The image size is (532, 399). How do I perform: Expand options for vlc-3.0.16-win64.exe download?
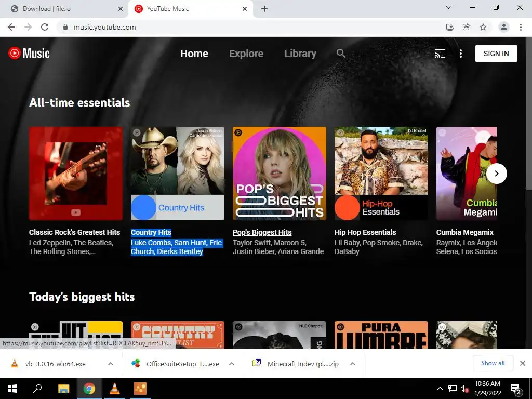point(111,364)
